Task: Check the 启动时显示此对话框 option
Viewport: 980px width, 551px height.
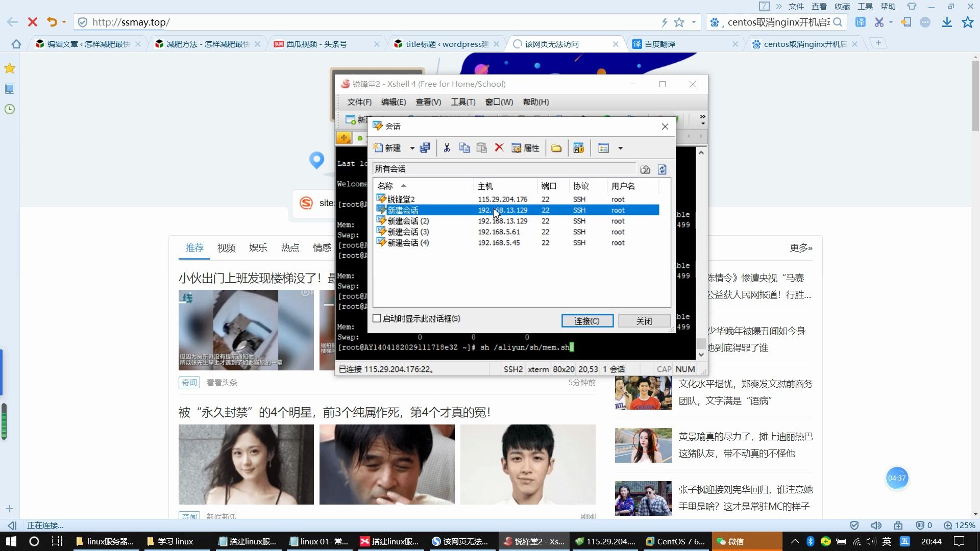Action: pyautogui.click(x=377, y=318)
